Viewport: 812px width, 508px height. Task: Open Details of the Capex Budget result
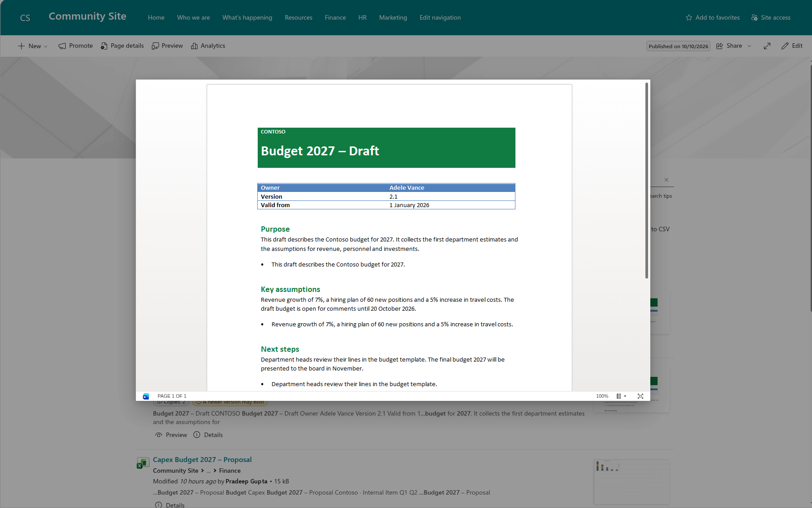click(170, 505)
